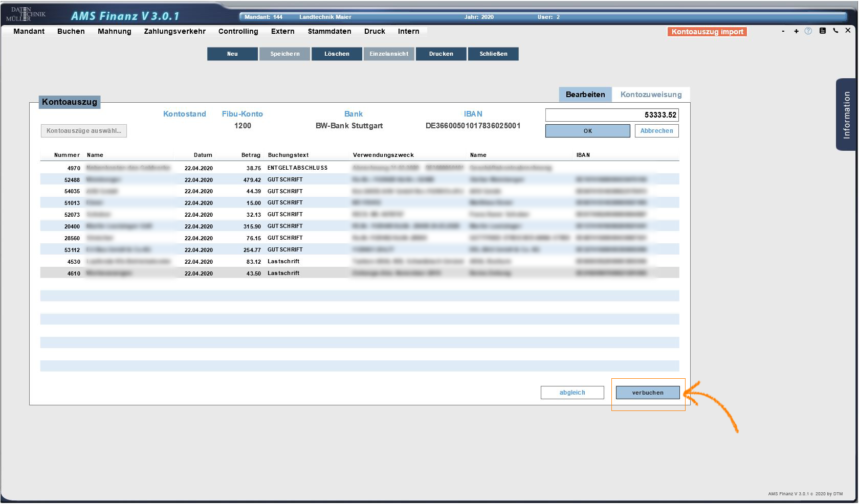Open the Kontoauszüge auswählen selector
The image size is (859, 504).
click(x=84, y=131)
